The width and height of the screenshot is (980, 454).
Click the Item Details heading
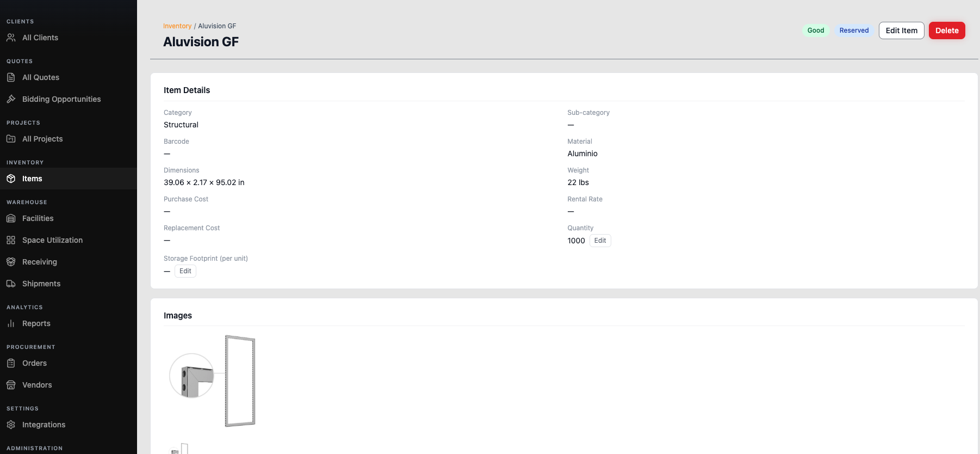187,90
